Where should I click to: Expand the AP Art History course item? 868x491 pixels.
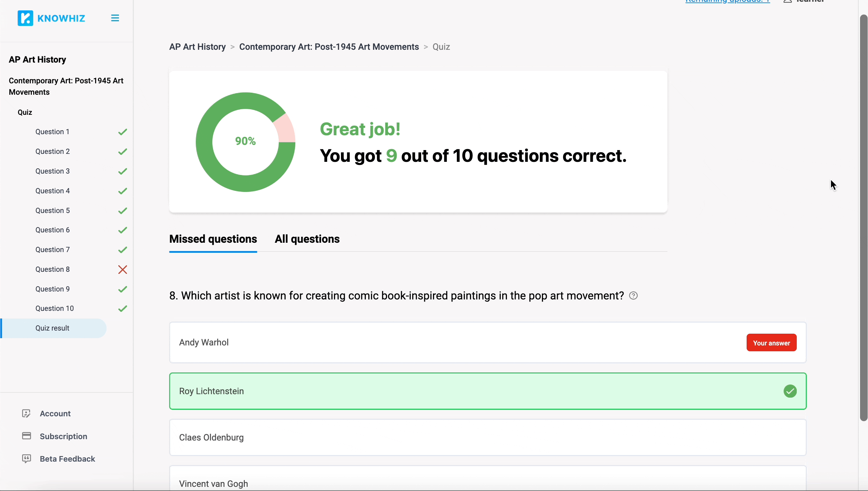point(37,59)
